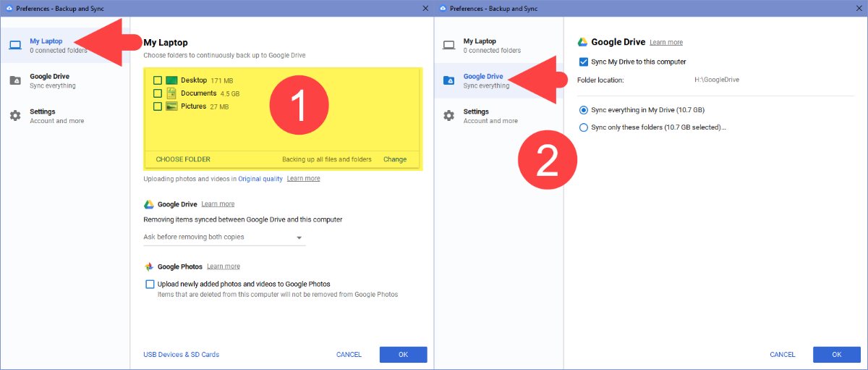The image size is (868, 370).
Task: Click the Original quality link
Action: tap(260, 179)
